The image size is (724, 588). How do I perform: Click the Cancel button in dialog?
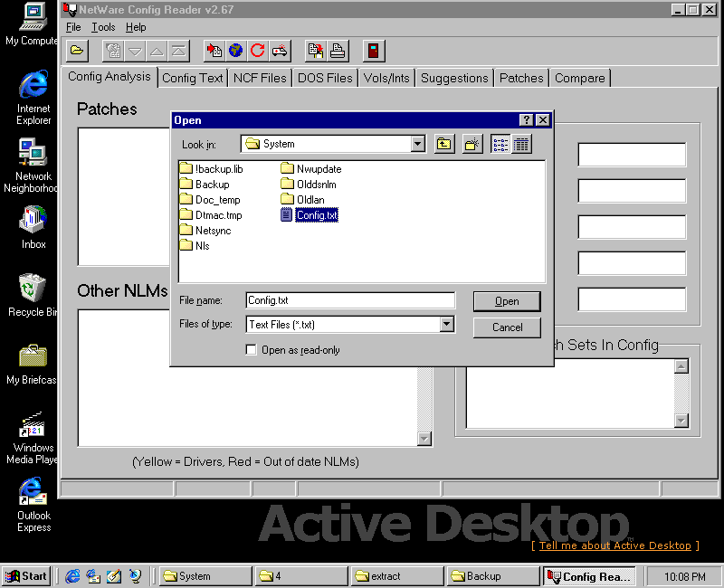(x=507, y=327)
